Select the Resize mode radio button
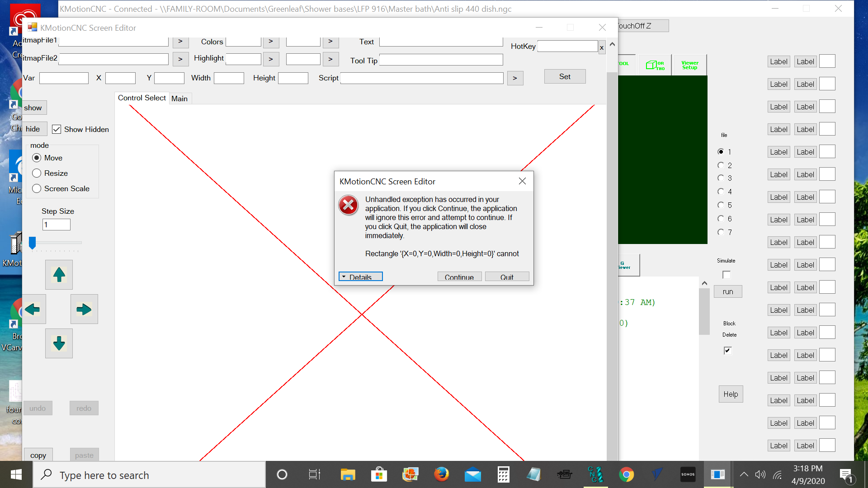 coord(37,173)
